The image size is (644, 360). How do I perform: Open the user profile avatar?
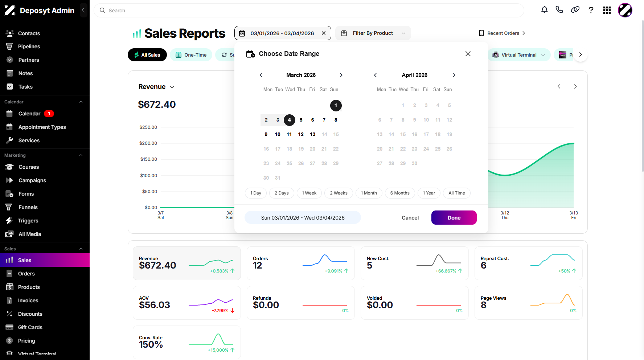[x=625, y=10]
